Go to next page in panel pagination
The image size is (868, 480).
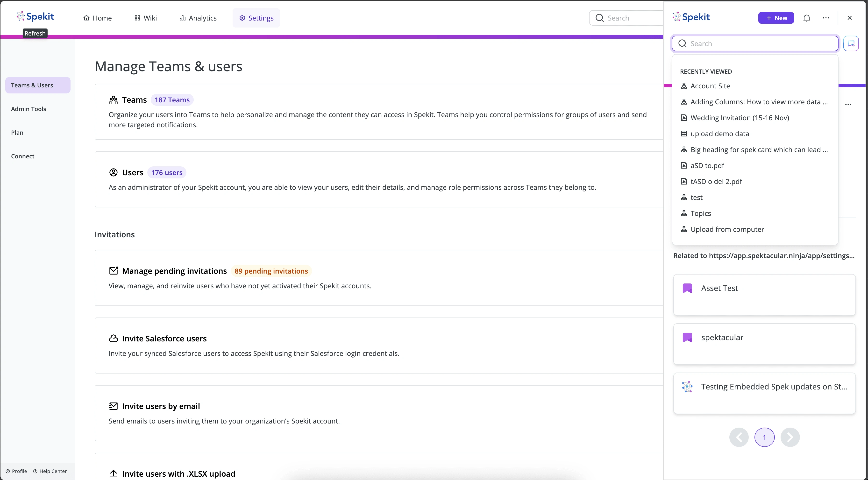tap(790, 437)
